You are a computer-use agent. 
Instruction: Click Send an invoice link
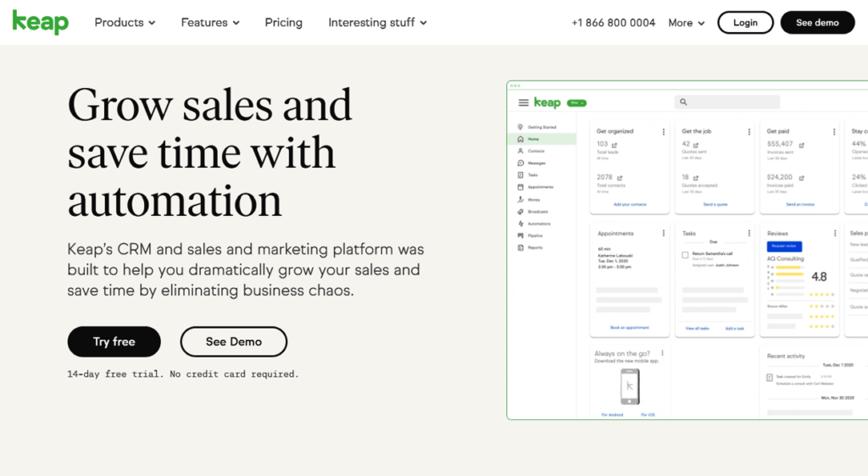[x=800, y=205]
